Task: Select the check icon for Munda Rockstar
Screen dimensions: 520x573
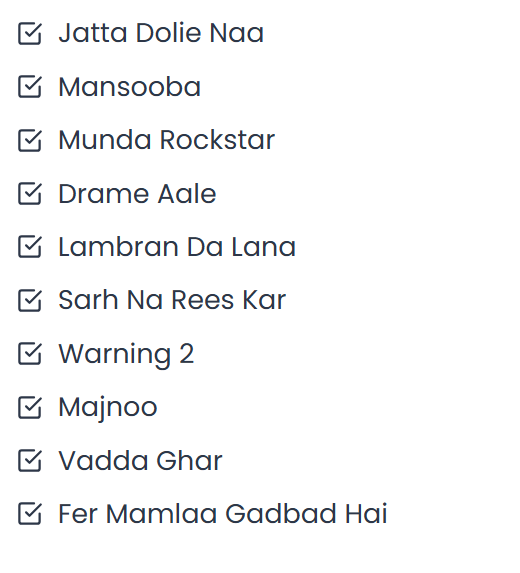Action: (30, 140)
